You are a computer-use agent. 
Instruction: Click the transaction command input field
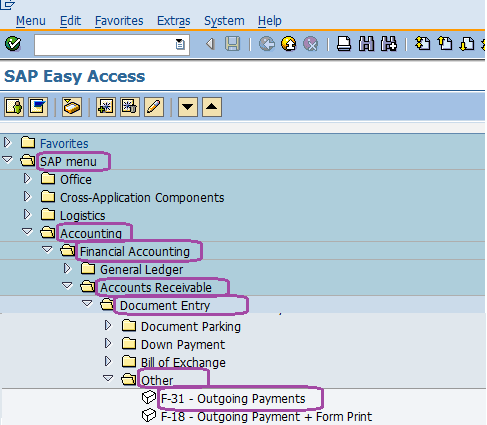pyautogui.click(x=112, y=44)
